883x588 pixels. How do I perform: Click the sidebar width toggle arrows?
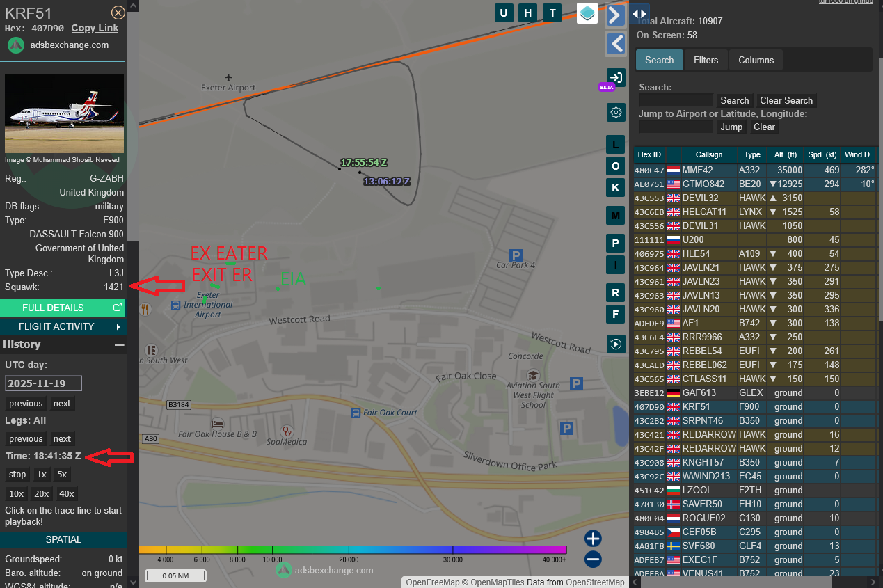click(x=639, y=14)
